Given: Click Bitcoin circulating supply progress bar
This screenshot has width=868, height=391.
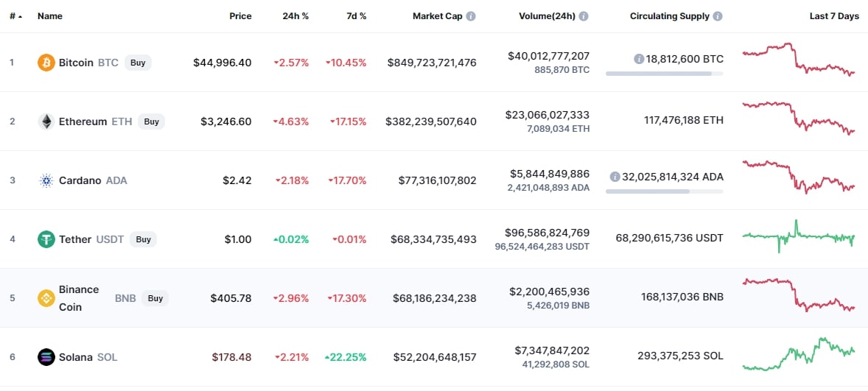Looking at the screenshot, I should point(665,73).
